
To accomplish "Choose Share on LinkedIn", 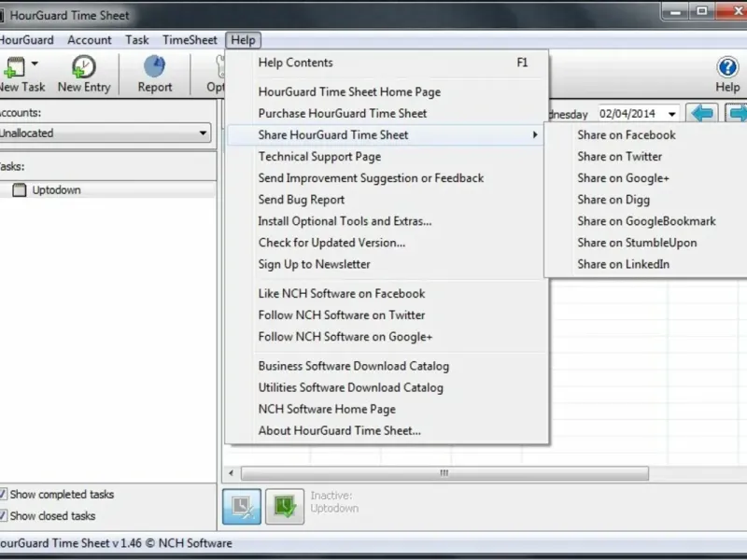I will point(646,264).
